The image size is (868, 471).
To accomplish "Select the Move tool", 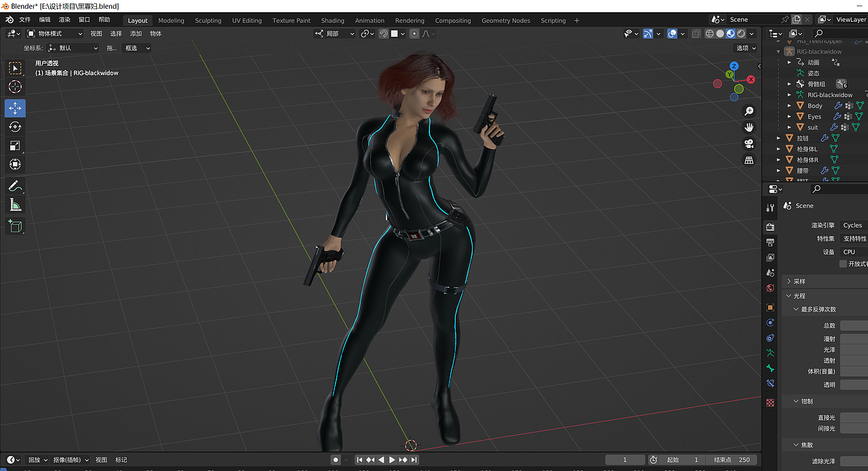I will pyautogui.click(x=15, y=109).
